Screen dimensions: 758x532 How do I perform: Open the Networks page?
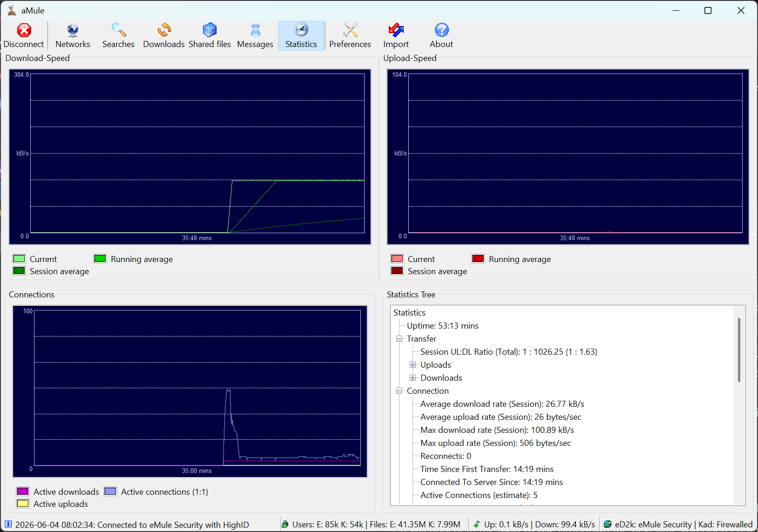(x=73, y=36)
